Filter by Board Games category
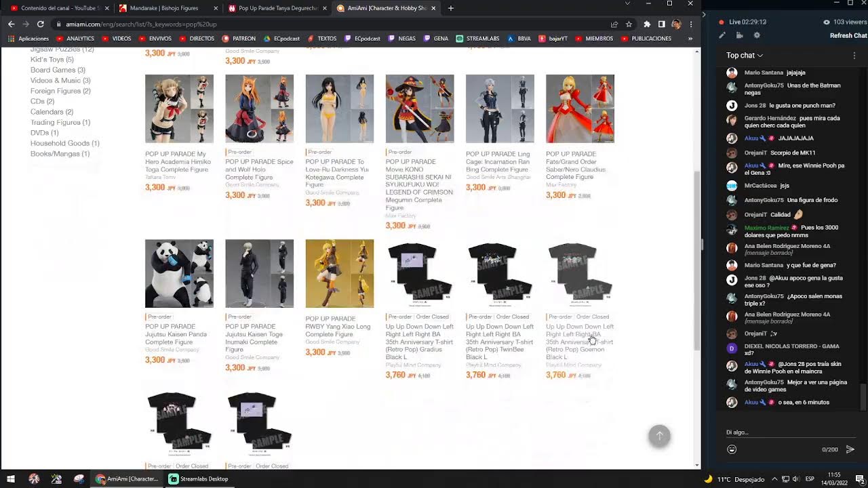This screenshot has width=868, height=488. pos(58,70)
